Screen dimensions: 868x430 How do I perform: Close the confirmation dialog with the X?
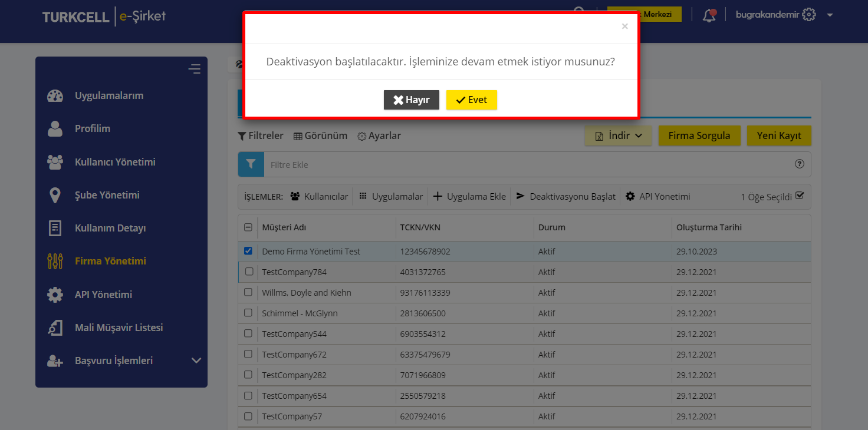coord(624,27)
